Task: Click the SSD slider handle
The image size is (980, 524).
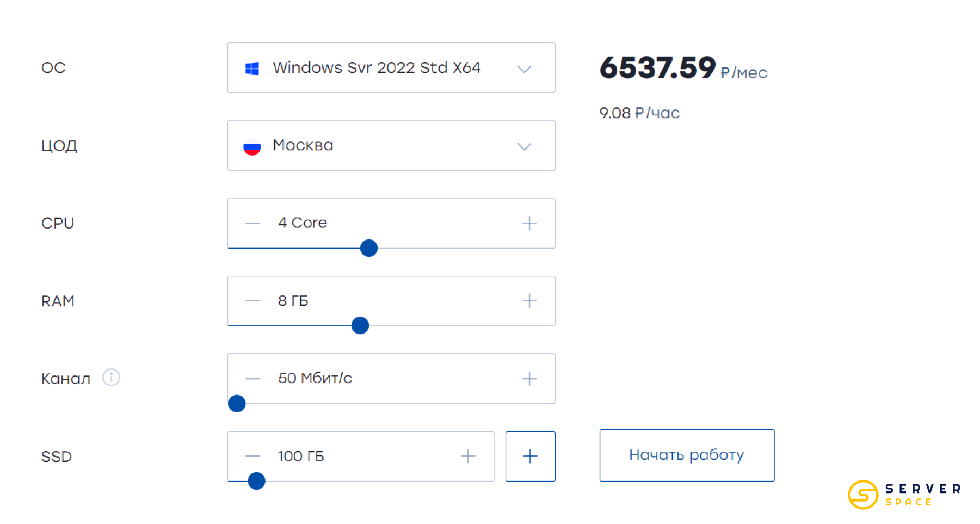Action: pyautogui.click(x=256, y=481)
